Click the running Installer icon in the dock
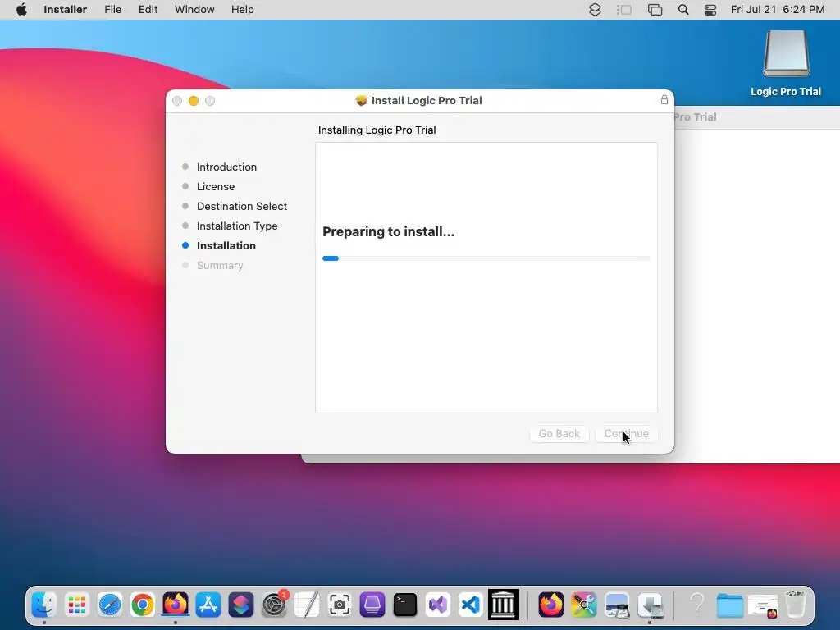Viewport: 840px width, 630px height. pyautogui.click(x=650, y=605)
